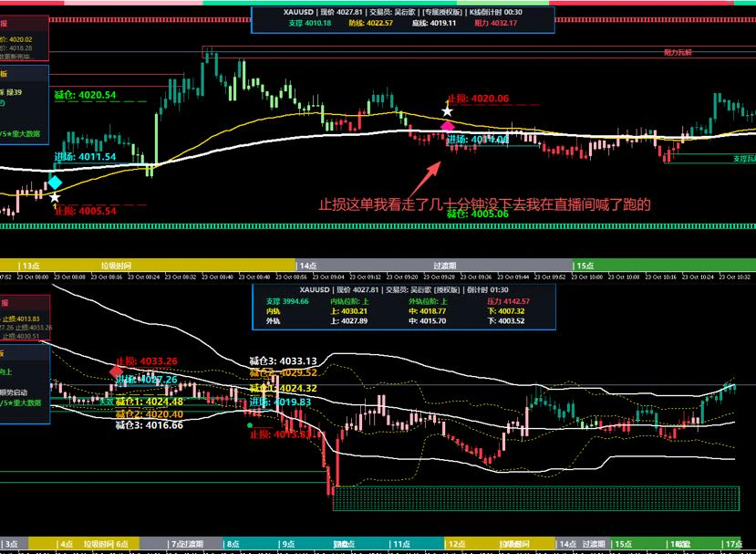
Task: Select the red annotation text about 止损
Action: (484, 204)
